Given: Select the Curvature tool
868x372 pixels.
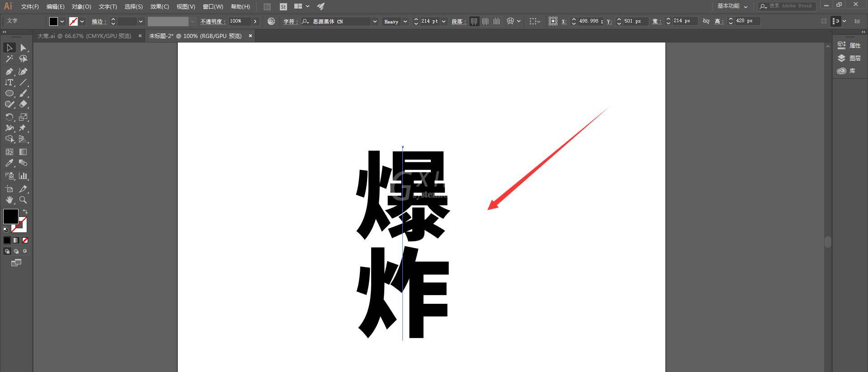Looking at the screenshot, I should coord(23,71).
